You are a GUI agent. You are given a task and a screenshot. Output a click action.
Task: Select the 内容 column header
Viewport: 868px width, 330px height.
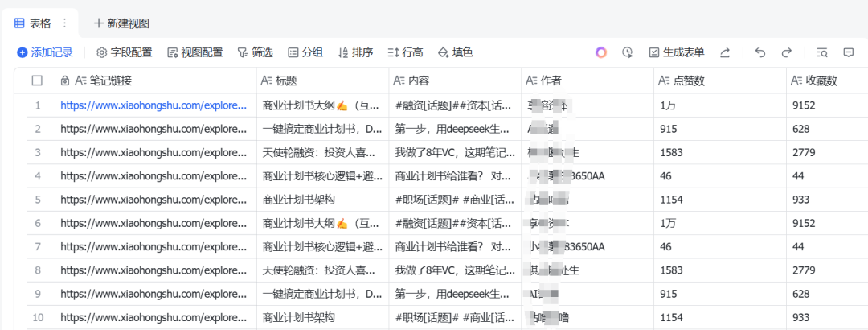coord(455,81)
